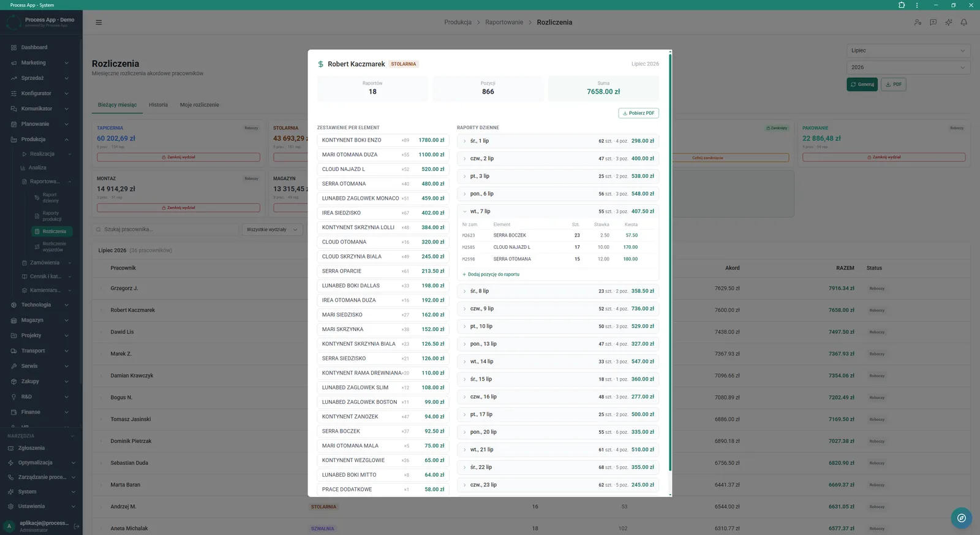Click the STOLARNIA badge beside Robert Kaczmarek
980x535 pixels.
pyautogui.click(x=404, y=64)
